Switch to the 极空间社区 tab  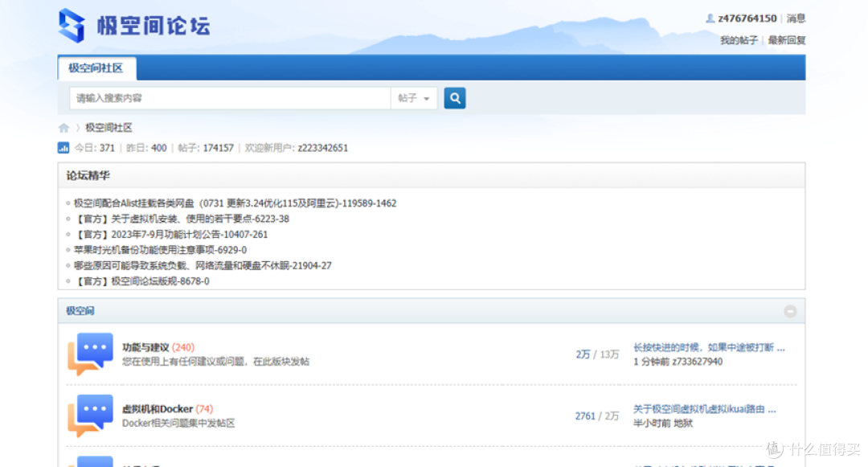pos(96,68)
